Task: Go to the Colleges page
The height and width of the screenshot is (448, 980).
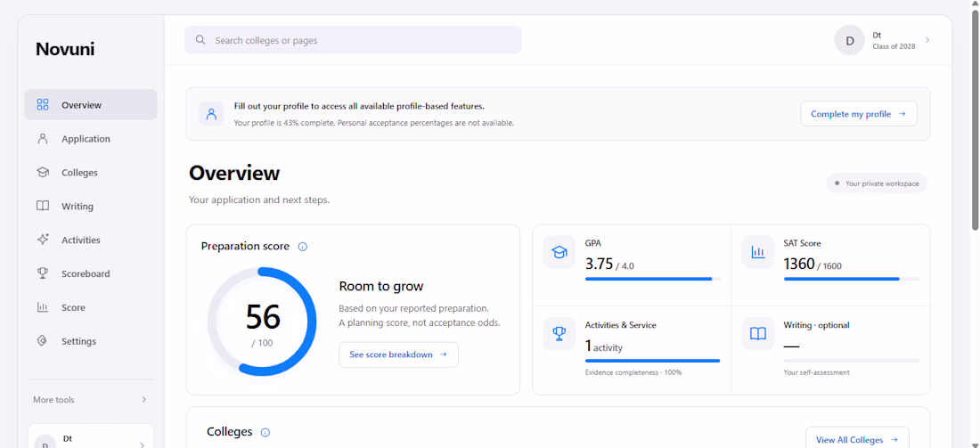Action: tap(91, 173)
